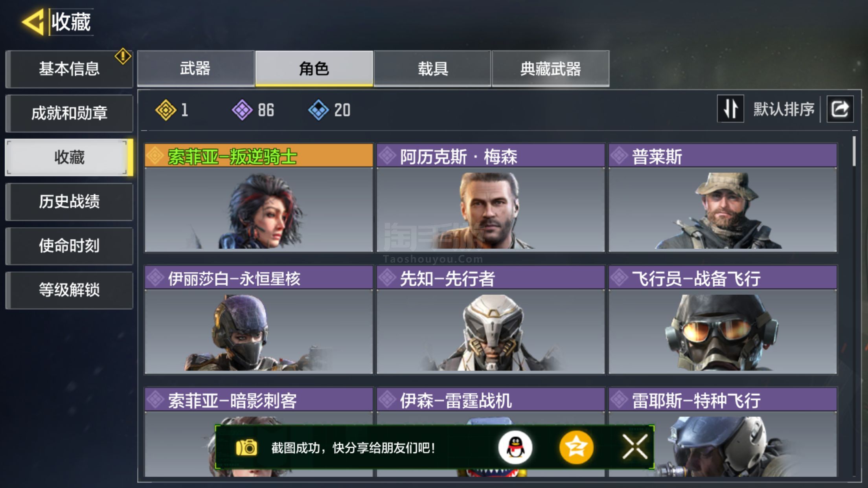The height and width of the screenshot is (488, 868).
Task: Select the 索菲亚-叛逆骑士 character card
Action: 259,198
